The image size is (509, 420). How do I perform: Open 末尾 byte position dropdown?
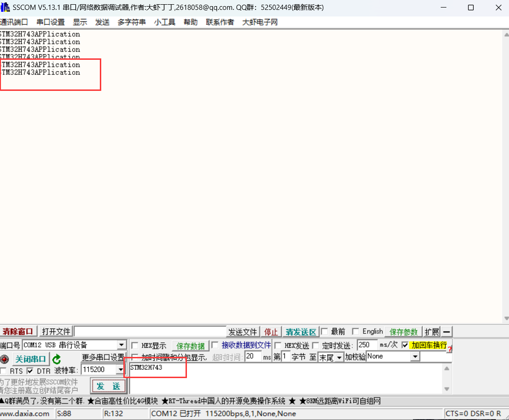coord(339,357)
